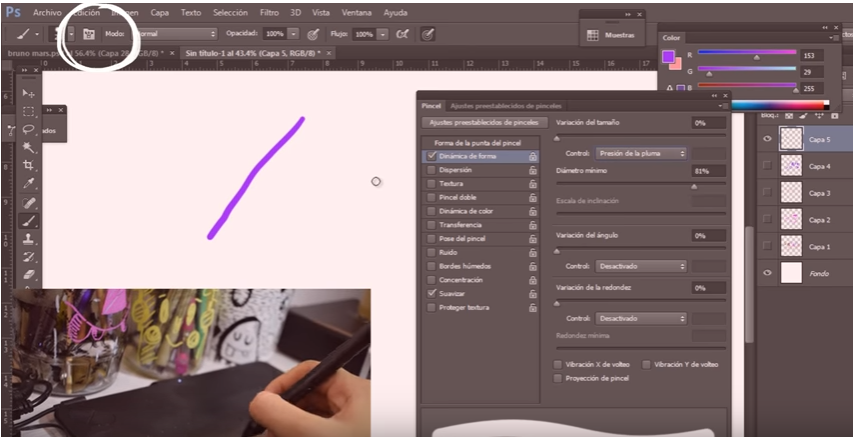Hide the Capa 5 layer

[767, 140]
